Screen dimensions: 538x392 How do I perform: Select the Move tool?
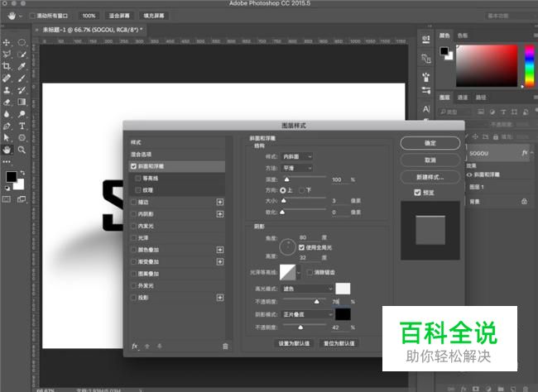point(7,42)
